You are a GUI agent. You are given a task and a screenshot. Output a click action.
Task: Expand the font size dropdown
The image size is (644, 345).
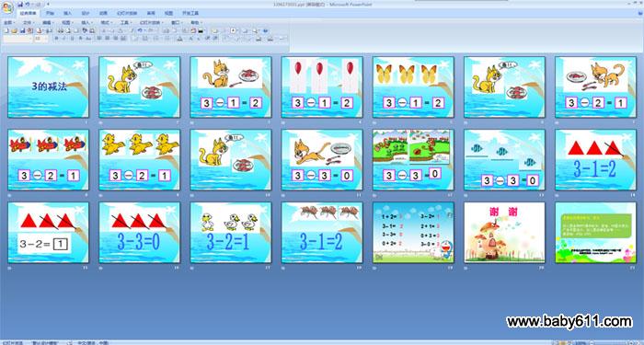[41, 39]
